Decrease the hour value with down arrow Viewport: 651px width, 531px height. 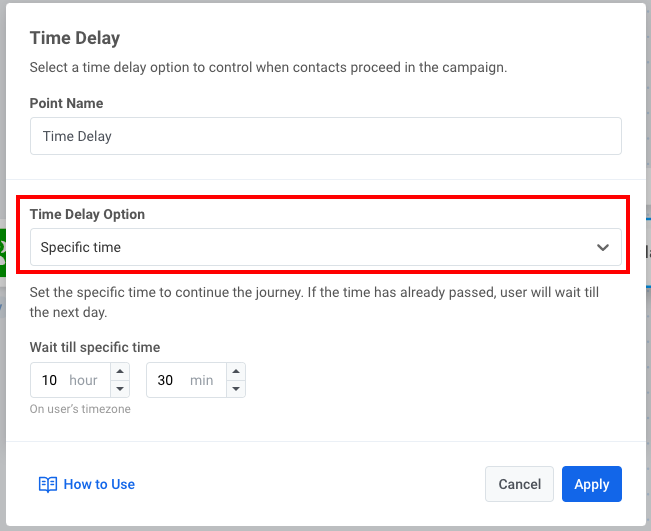click(x=120, y=389)
